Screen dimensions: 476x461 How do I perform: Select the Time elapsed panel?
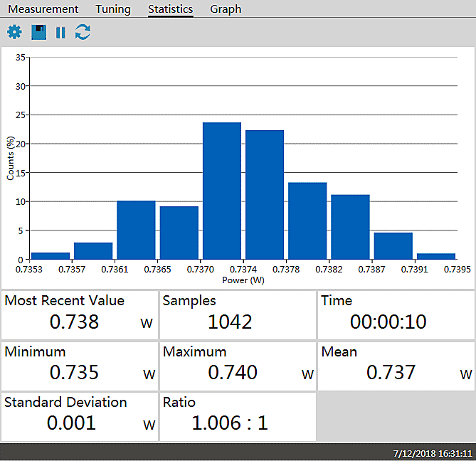[x=395, y=314]
